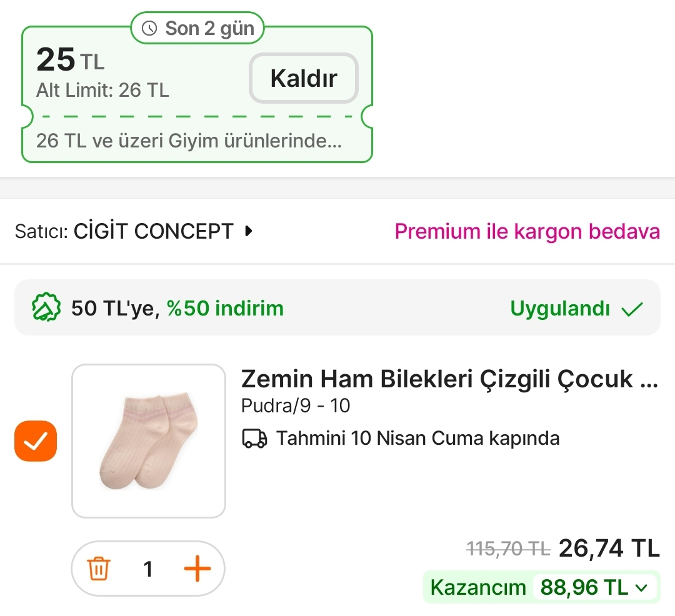This screenshot has height=616, width=675.
Task: Tap the 25 TL coupon amount
Action: coord(70,60)
